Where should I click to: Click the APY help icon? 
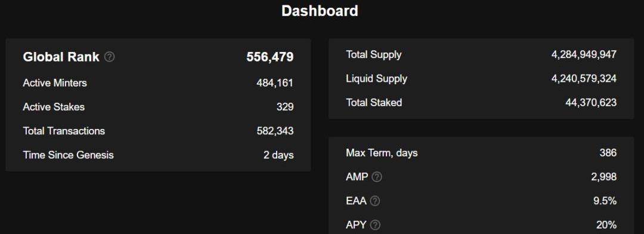click(x=375, y=225)
